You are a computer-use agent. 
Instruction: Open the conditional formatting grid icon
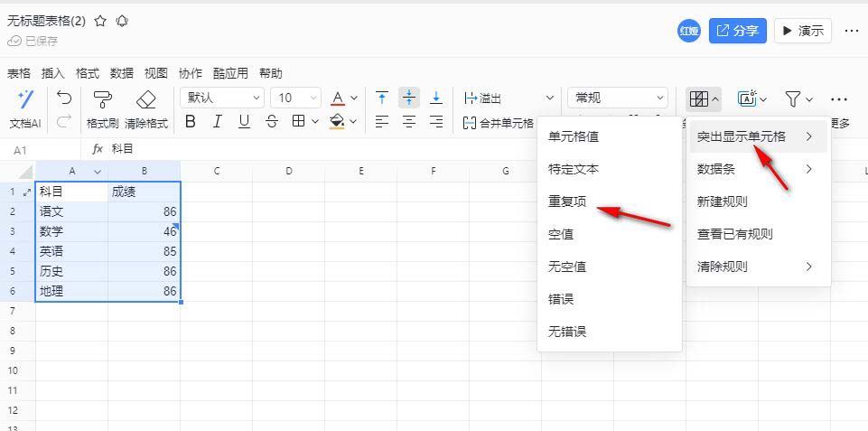pyautogui.click(x=698, y=98)
